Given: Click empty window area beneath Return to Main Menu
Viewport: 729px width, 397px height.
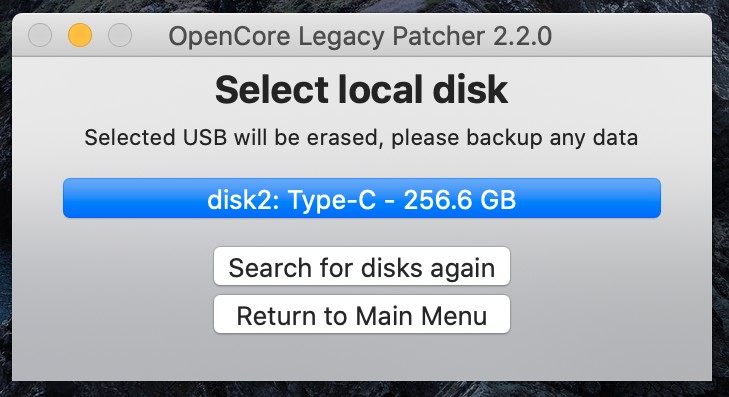Looking at the screenshot, I should pyautogui.click(x=362, y=357).
